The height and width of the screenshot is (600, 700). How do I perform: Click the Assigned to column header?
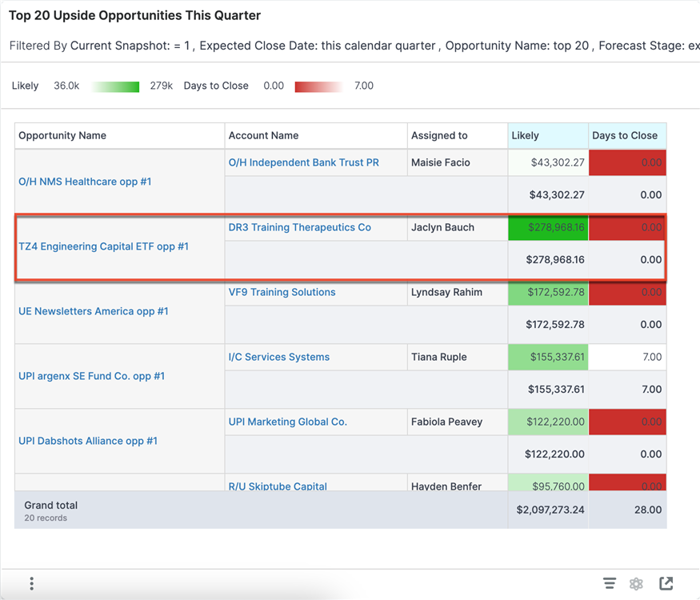pyautogui.click(x=439, y=136)
